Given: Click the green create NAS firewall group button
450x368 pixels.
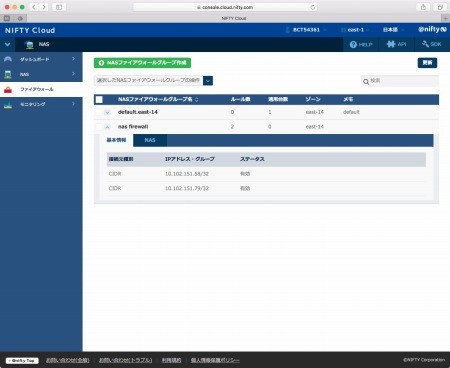Looking at the screenshot, I should click(x=142, y=63).
